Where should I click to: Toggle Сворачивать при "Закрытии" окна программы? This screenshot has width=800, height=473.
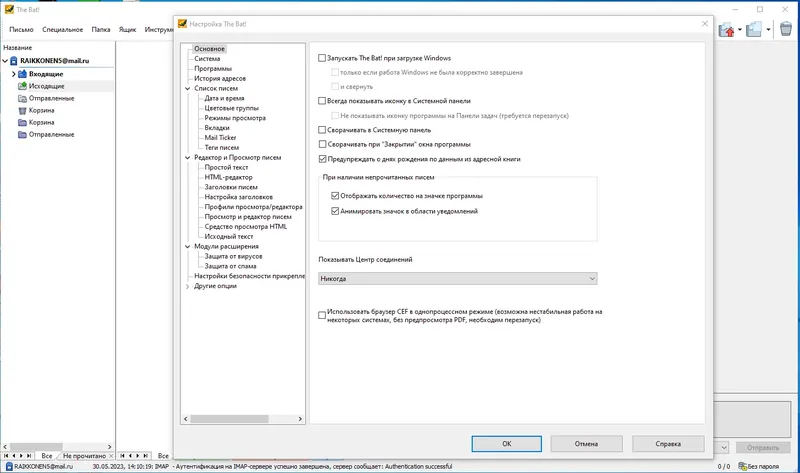coord(322,144)
